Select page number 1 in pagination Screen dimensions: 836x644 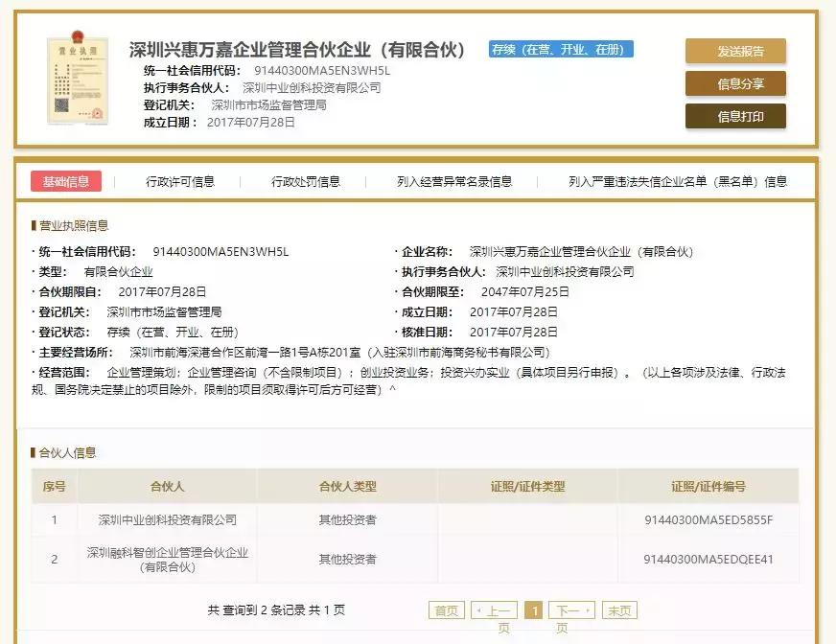pyautogui.click(x=533, y=609)
